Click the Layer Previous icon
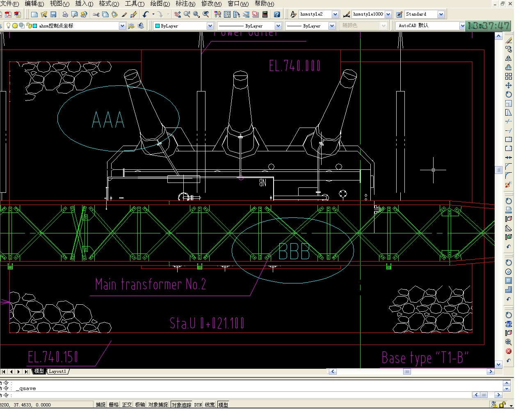Screen dimensions: 525x420 pyautogui.click(x=141, y=26)
